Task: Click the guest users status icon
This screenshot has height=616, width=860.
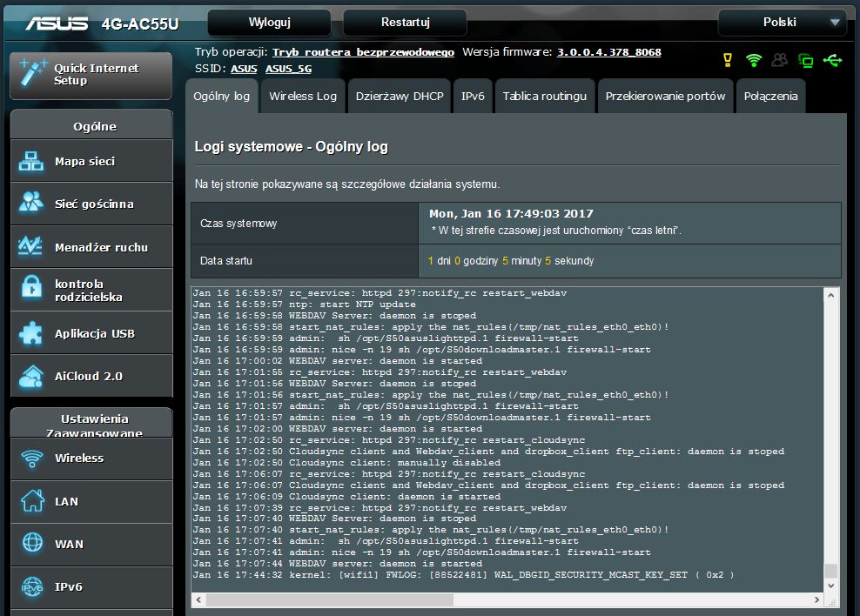Action: point(779,60)
